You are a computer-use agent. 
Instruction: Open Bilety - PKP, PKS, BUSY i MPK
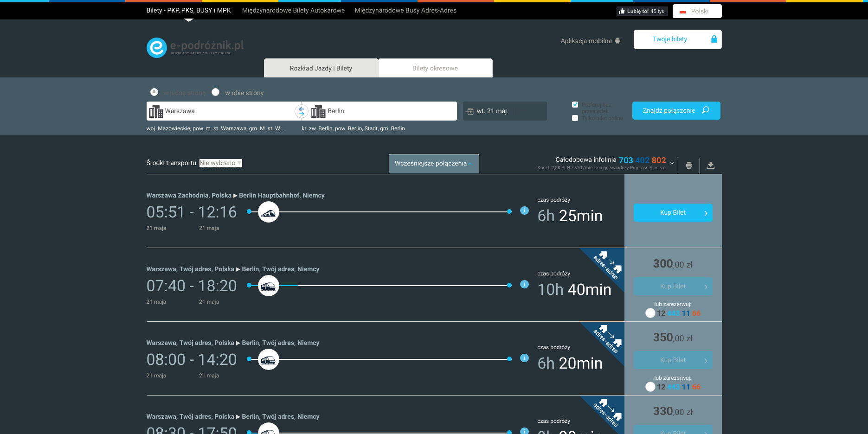(189, 10)
